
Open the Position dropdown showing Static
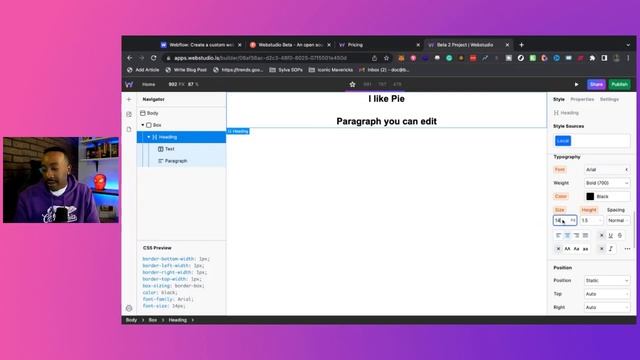[607, 280]
